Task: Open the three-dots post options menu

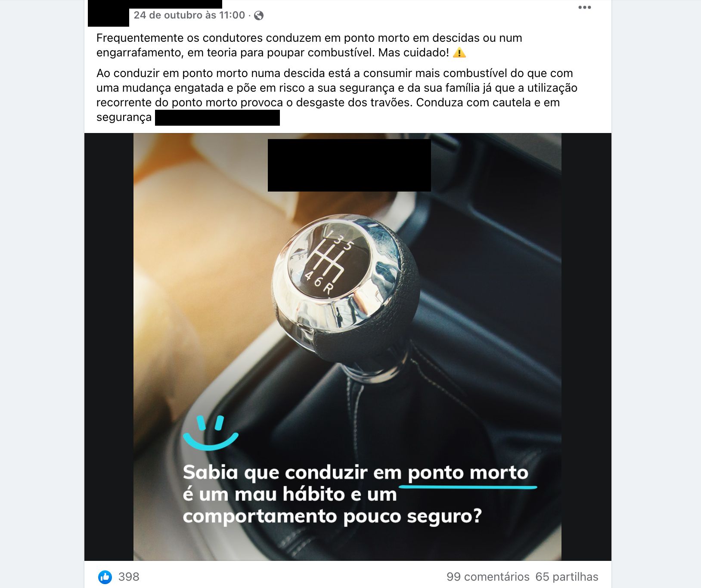Action: (x=584, y=7)
